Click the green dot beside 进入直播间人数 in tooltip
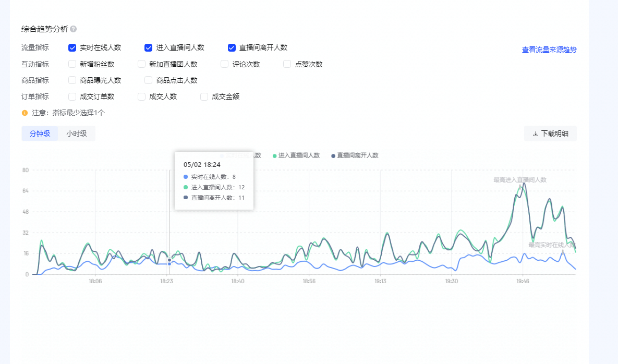 (x=185, y=187)
